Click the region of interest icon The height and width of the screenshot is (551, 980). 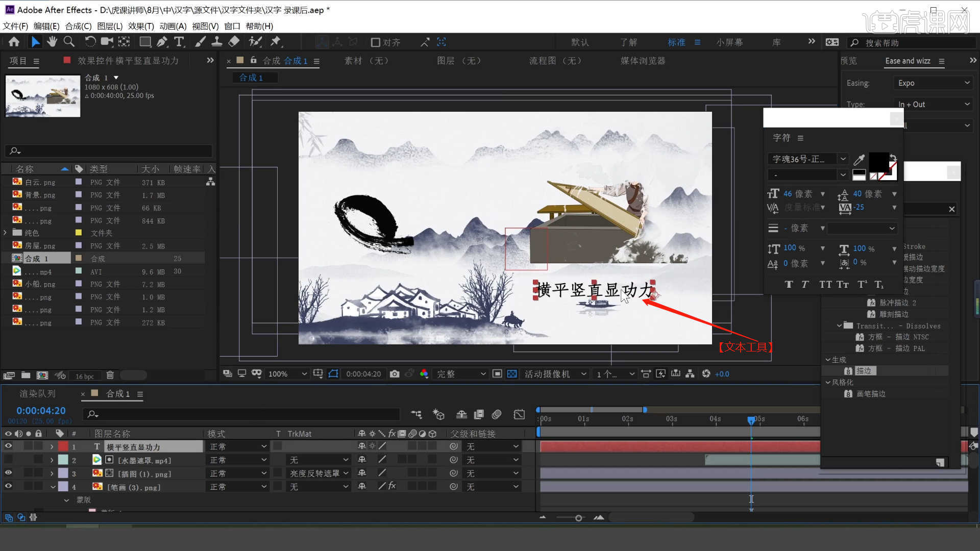(x=498, y=374)
